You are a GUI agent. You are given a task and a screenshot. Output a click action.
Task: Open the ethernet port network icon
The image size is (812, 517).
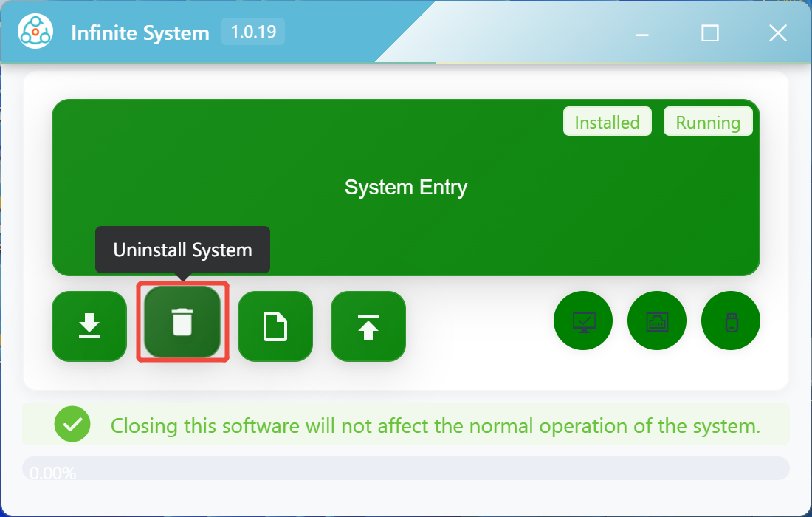657,321
